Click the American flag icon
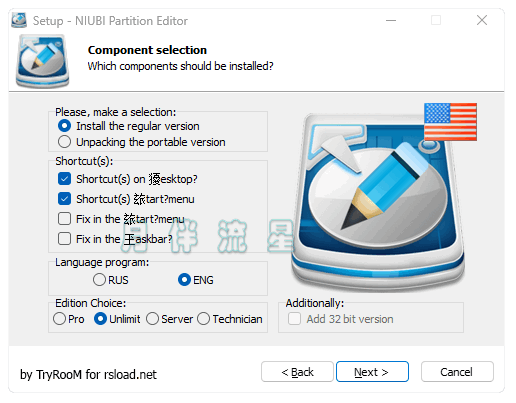516x403 pixels. click(x=450, y=122)
